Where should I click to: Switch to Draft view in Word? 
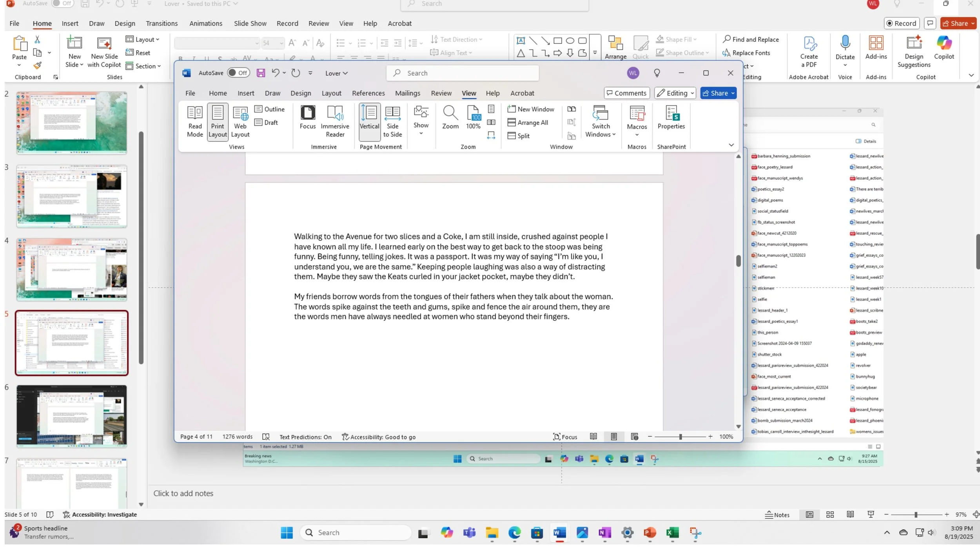click(266, 123)
